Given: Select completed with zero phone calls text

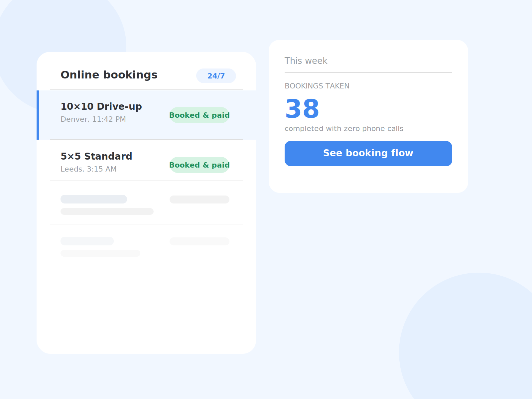Looking at the screenshot, I should coord(344,129).
